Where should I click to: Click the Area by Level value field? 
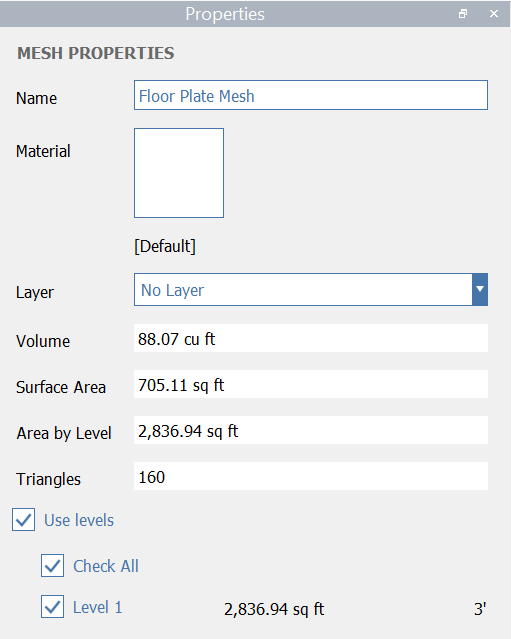(x=311, y=430)
